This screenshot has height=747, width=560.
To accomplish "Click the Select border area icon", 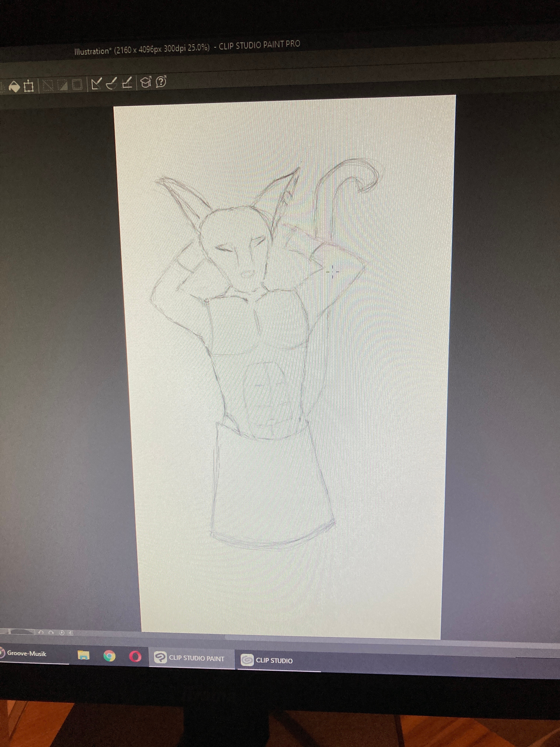I will 77,84.
